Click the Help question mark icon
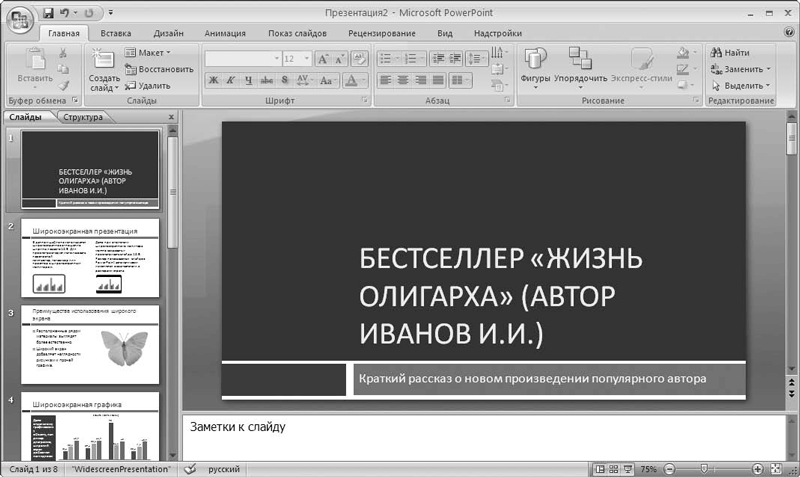800x477 pixels. 791,33
